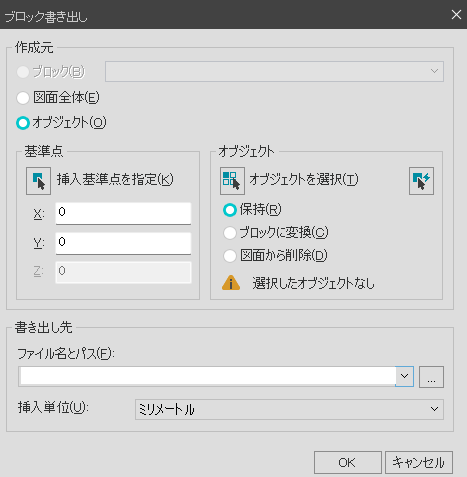Click the Y coordinate input field

pyautogui.click(x=123, y=243)
